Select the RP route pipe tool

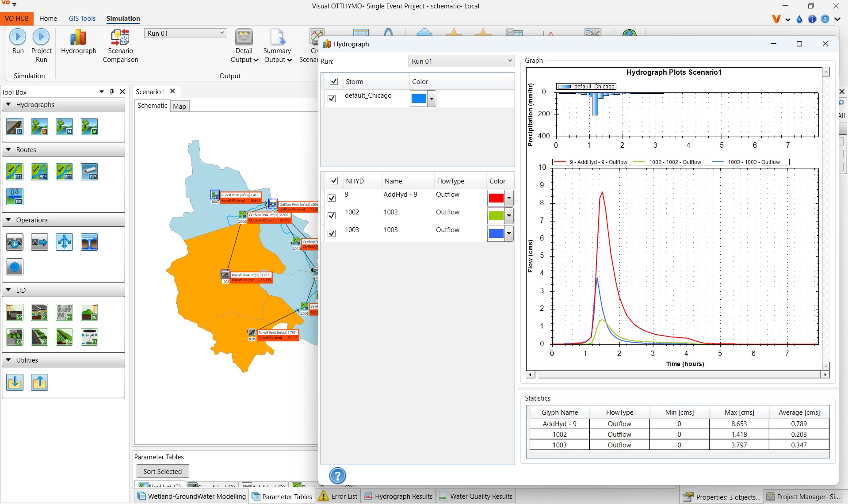click(89, 172)
